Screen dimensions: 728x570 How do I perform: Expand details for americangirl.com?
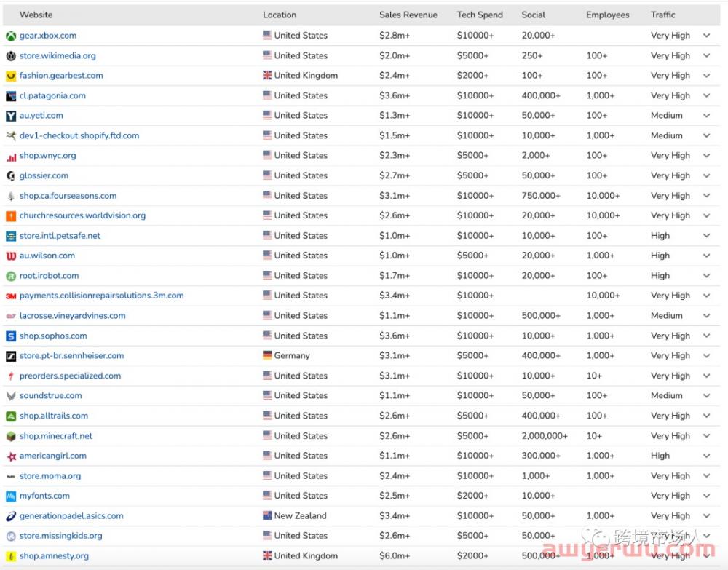coord(706,456)
